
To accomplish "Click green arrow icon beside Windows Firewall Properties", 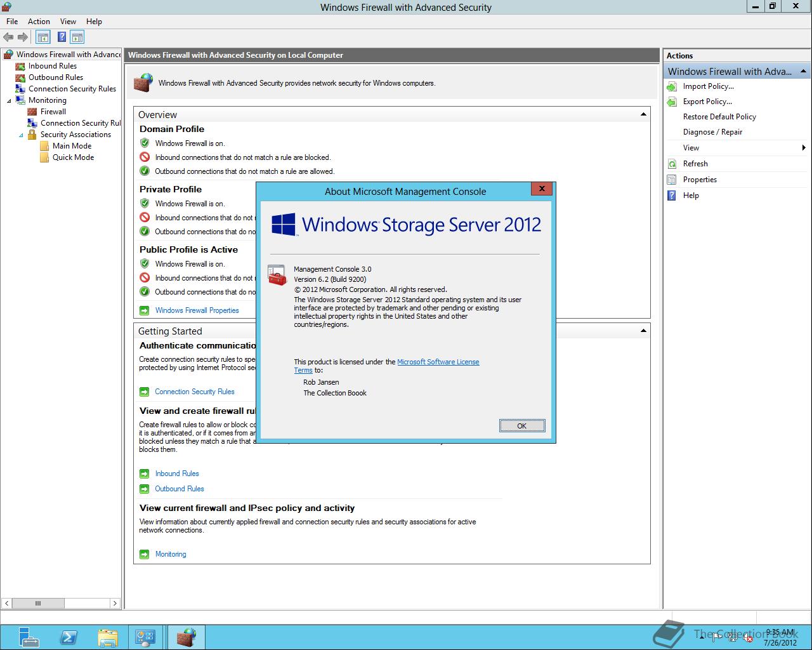I will (144, 310).
